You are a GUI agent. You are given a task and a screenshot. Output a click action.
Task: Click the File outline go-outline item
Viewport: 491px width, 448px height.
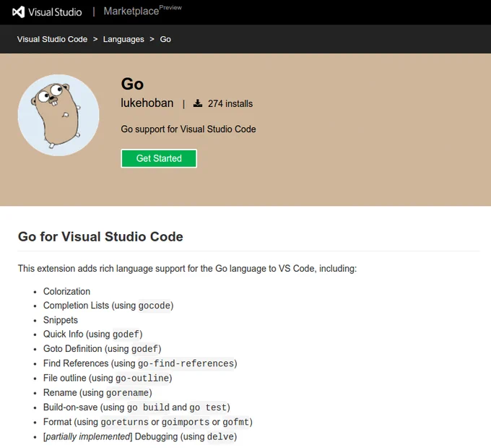coord(108,378)
